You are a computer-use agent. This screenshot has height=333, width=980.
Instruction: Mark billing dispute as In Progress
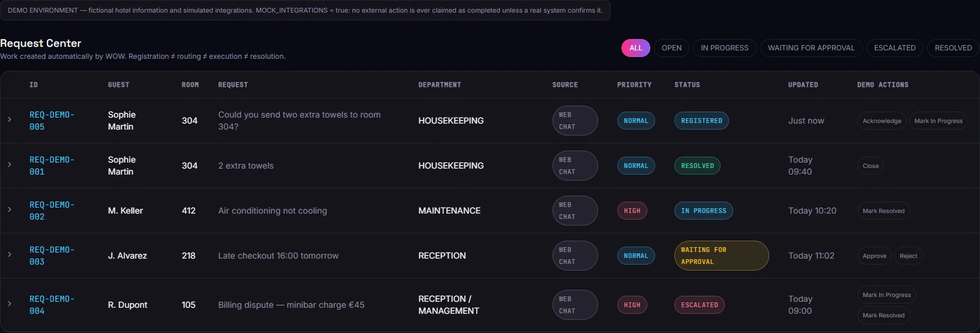click(x=886, y=295)
